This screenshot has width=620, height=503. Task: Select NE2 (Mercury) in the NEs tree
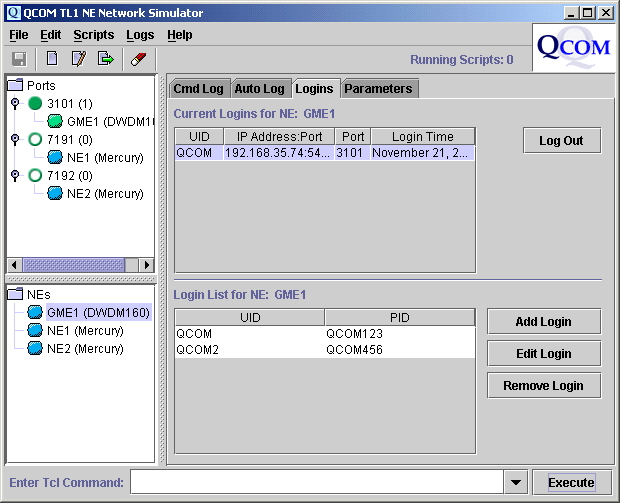[85, 348]
